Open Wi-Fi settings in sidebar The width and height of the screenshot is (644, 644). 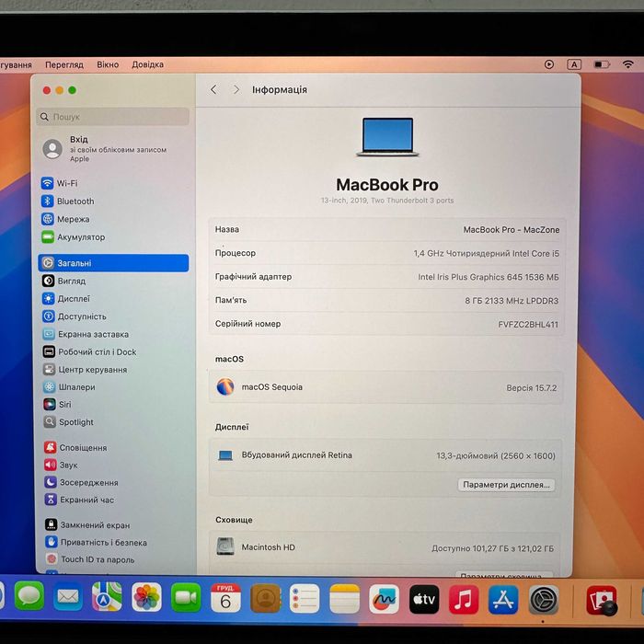click(x=60, y=183)
